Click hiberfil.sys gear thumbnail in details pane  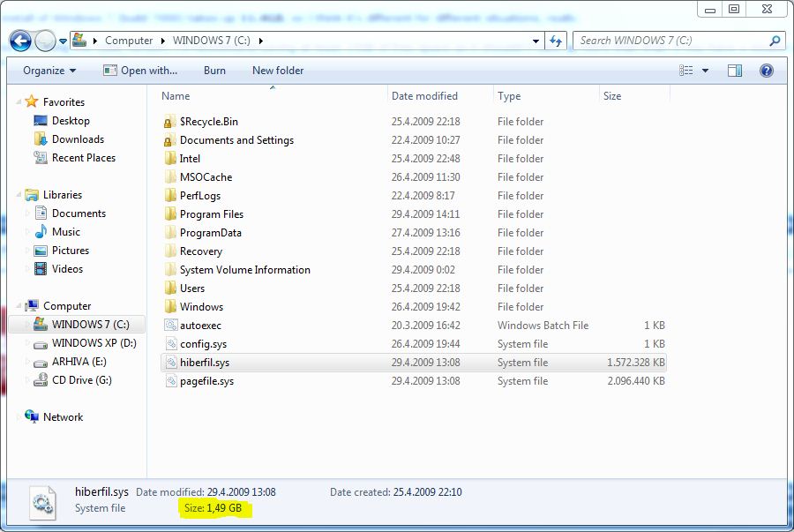pos(42,502)
